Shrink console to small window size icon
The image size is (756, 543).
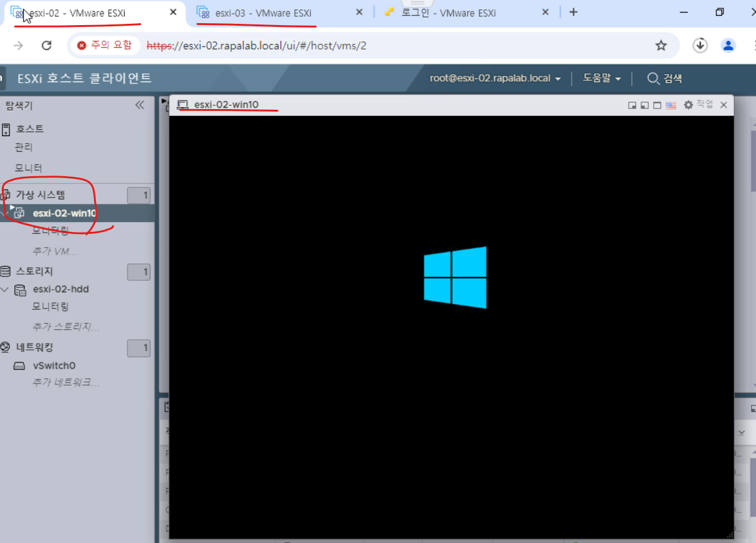tap(633, 105)
